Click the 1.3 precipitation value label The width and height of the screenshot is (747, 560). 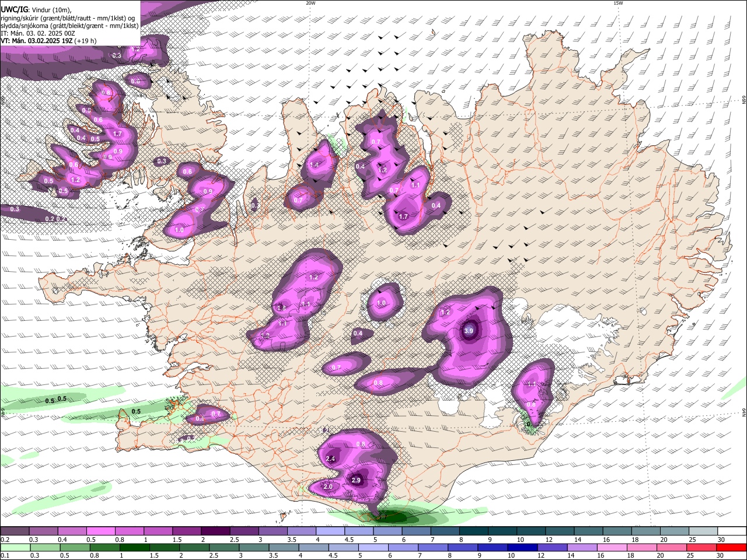(266, 335)
